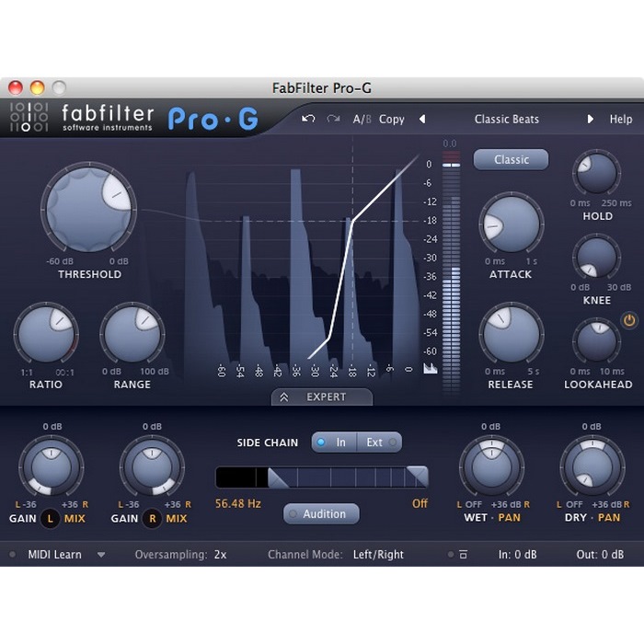Click the level display mode icon below the scale
The width and height of the screenshot is (644, 644).
click(x=430, y=368)
